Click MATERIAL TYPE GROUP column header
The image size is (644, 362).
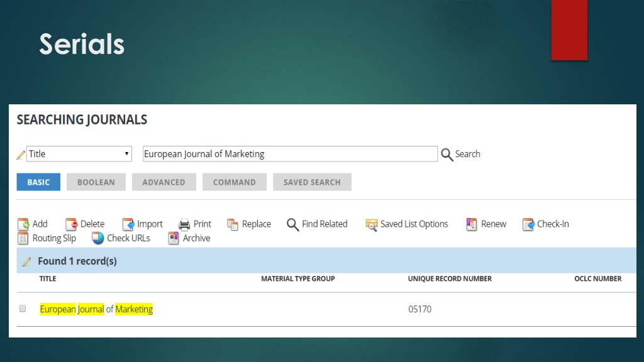(x=298, y=278)
